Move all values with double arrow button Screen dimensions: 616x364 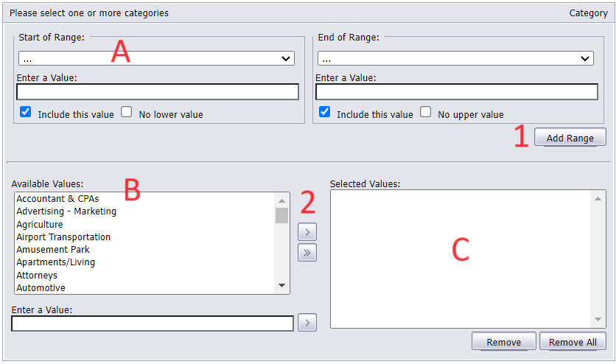click(307, 253)
